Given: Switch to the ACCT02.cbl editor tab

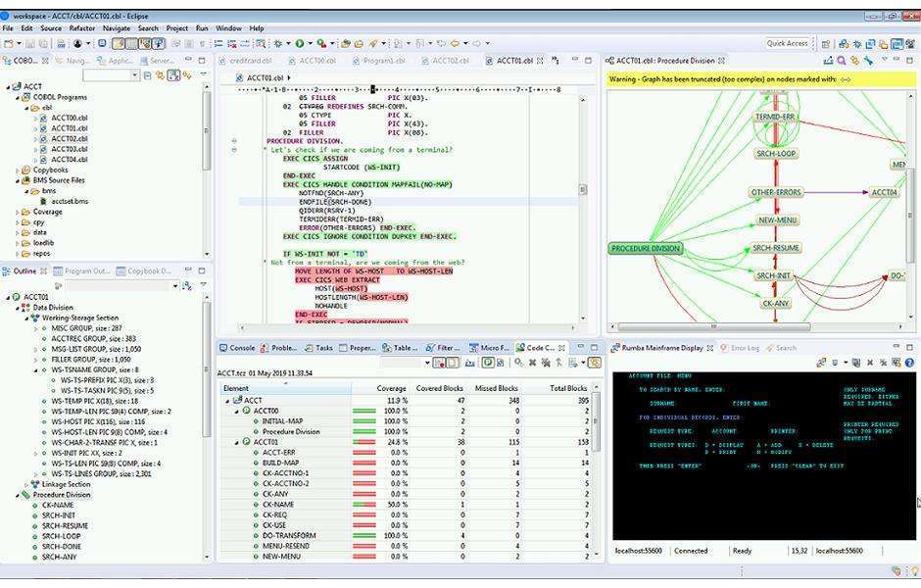Looking at the screenshot, I should point(446,59).
